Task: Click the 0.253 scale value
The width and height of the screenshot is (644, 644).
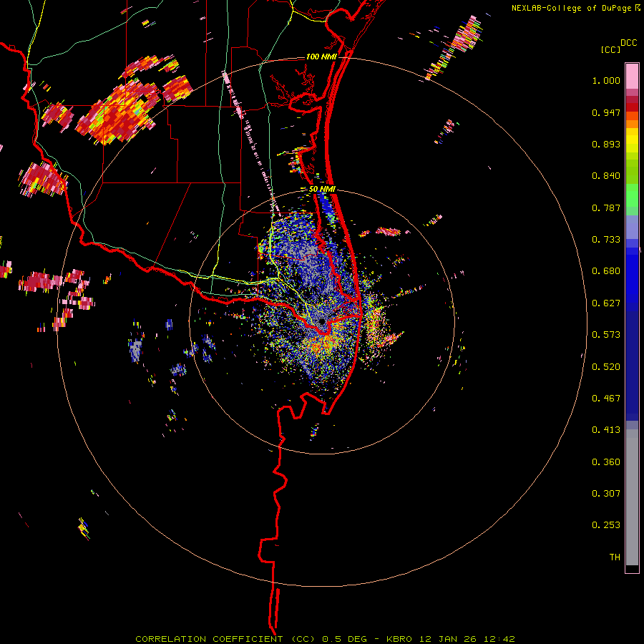Action: pos(606,525)
